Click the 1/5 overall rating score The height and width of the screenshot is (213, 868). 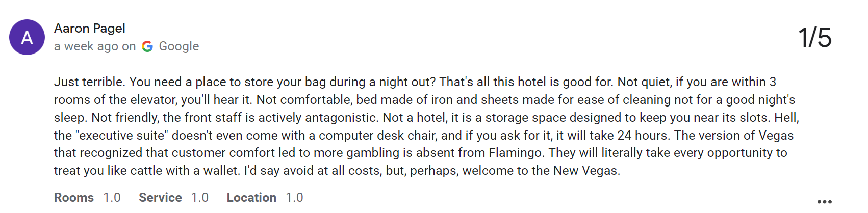pyautogui.click(x=814, y=38)
